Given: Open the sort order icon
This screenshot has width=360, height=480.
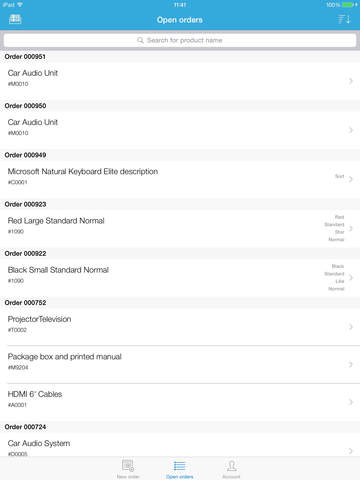Looking at the screenshot, I should coord(343,19).
